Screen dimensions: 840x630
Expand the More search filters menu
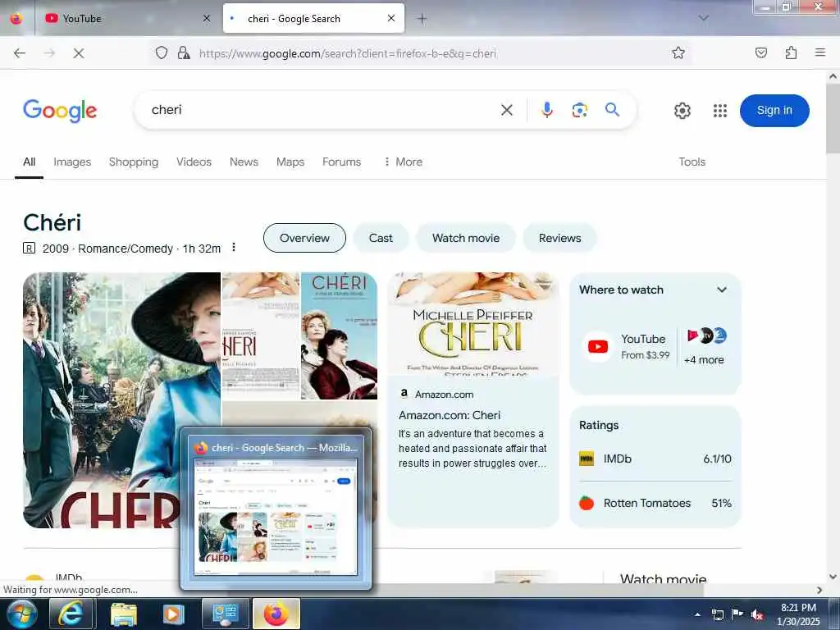[x=404, y=162]
